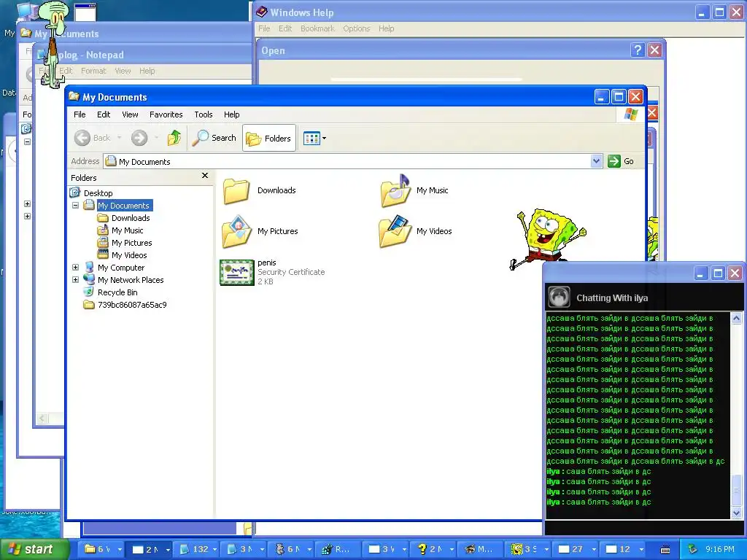Click the Address field showing My Documents
Image resolution: width=747 pixels, height=560 pixels.
pyautogui.click(x=347, y=161)
